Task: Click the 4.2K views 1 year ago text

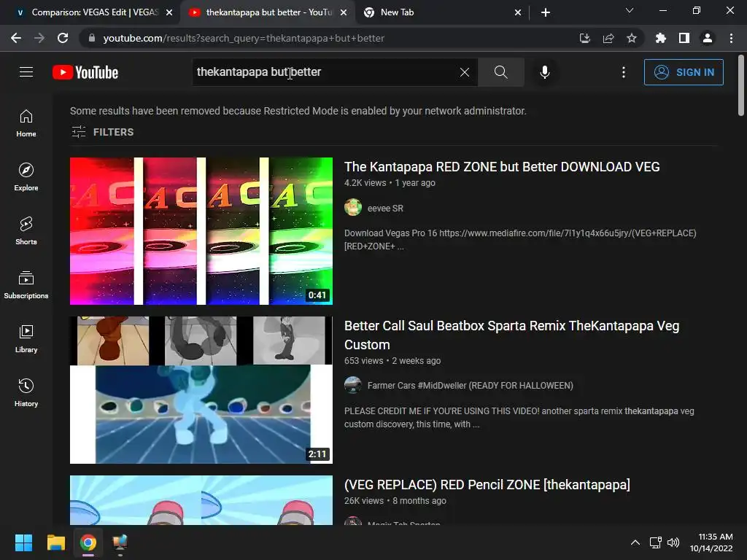Action: coord(390,183)
